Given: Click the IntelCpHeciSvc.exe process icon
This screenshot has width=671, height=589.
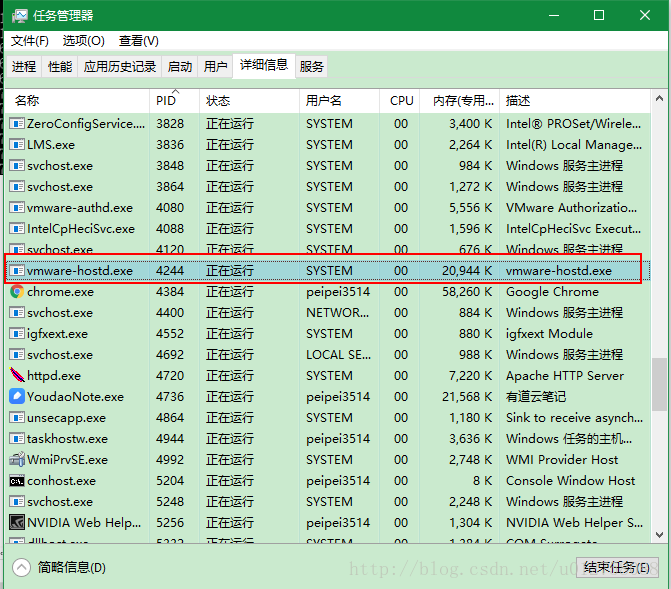Looking at the screenshot, I should click(x=17, y=229).
